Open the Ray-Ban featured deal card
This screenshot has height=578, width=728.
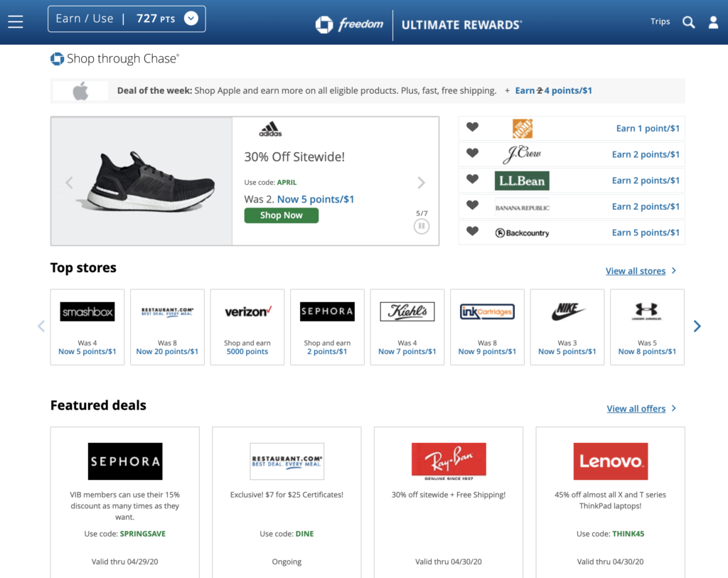point(449,501)
